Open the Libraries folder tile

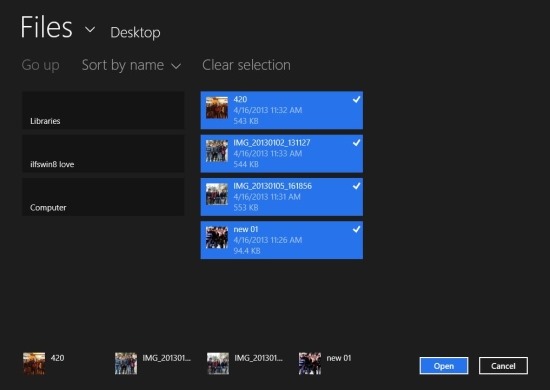click(x=103, y=110)
